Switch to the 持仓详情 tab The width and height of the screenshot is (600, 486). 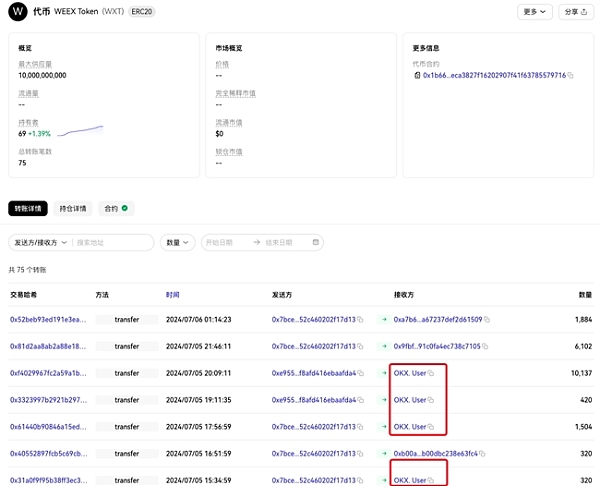pos(72,209)
